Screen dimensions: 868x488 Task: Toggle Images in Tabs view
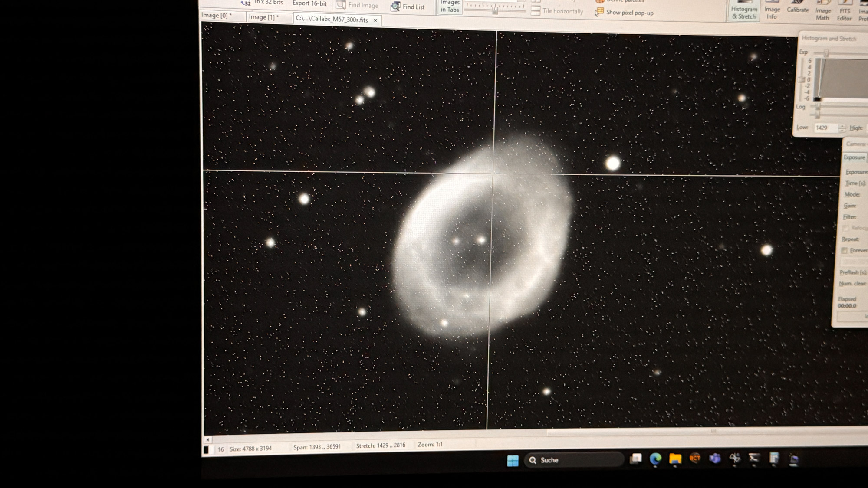(x=450, y=7)
